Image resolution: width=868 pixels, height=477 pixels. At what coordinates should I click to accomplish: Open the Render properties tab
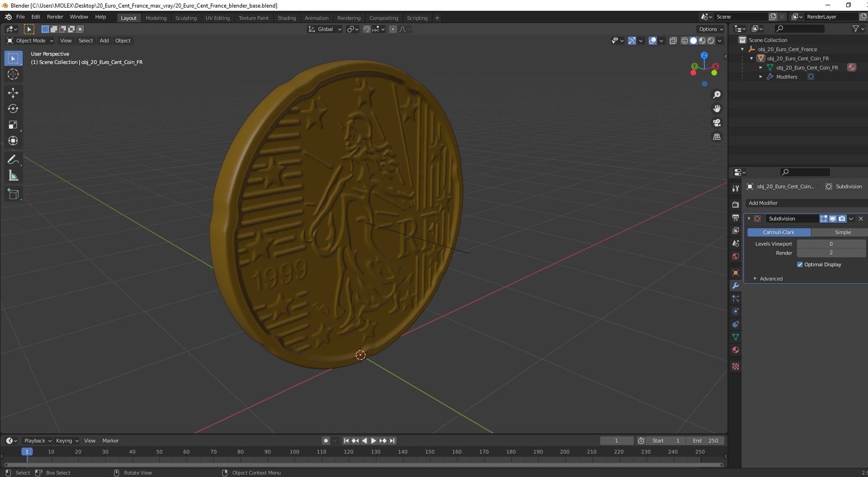pos(736,205)
